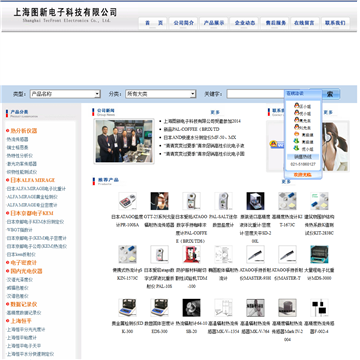Image resolution: width=360 pixels, height=360 pixels.
Task: Open 更多 beside the recommended products heading
Action: tap(286, 182)
